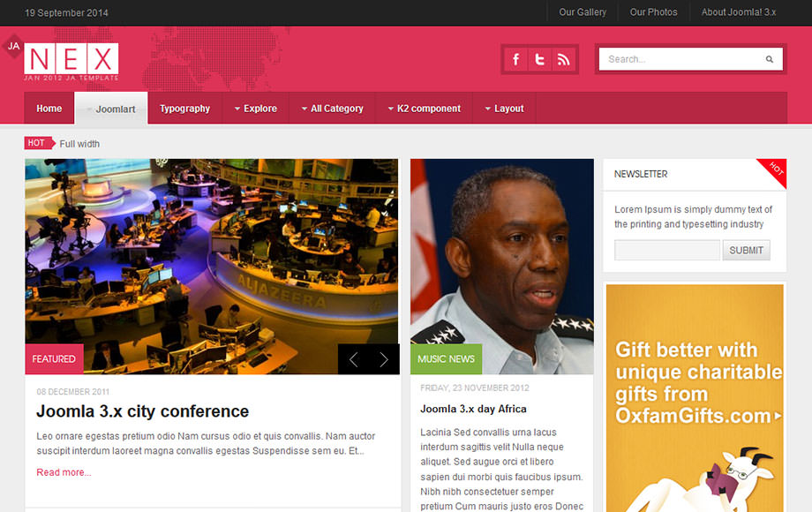Follow the Read more link
Viewport: 812px width, 512px height.
64,472
